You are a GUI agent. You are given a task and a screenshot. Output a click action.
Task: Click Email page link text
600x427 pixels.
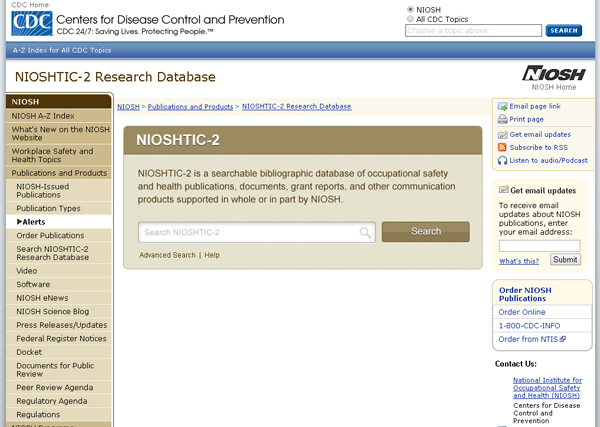[x=535, y=106]
